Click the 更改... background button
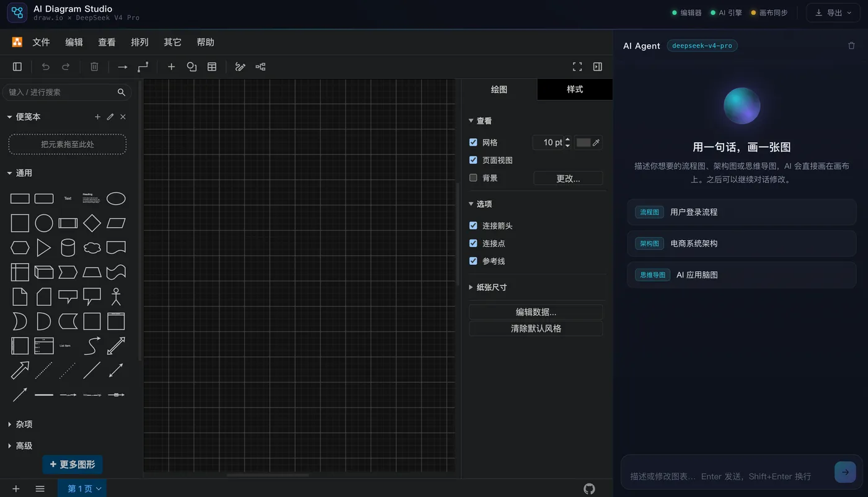 (568, 178)
